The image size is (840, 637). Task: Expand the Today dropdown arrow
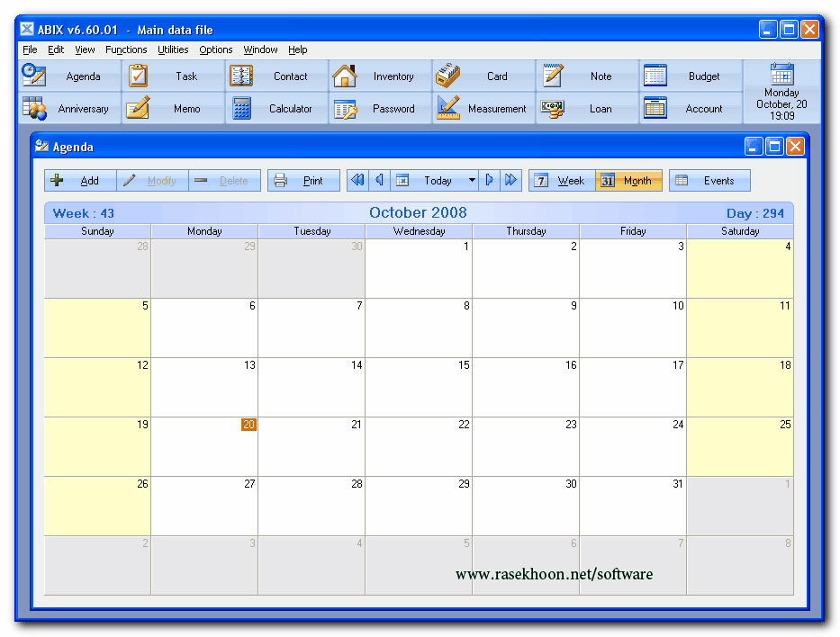coord(472,181)
